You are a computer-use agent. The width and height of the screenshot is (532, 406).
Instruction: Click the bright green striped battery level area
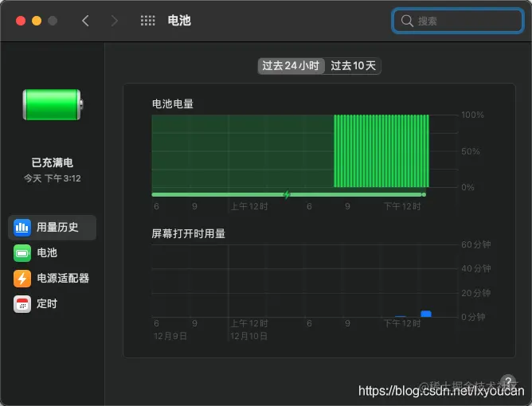click(x=381, y=151)
